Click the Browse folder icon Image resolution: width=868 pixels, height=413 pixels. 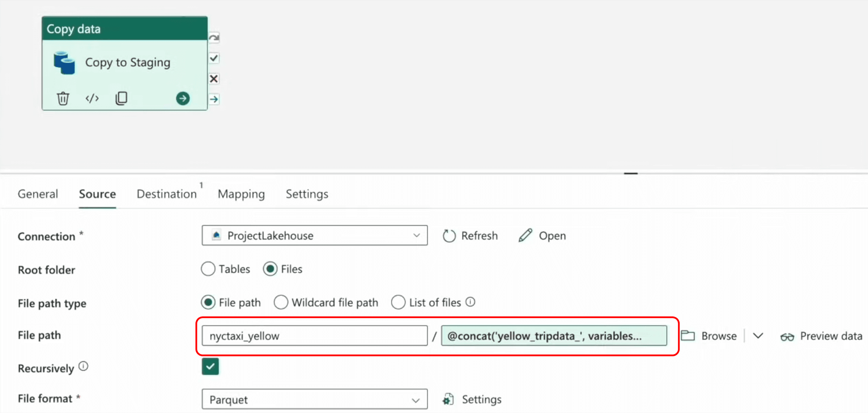tap(688, 336)
